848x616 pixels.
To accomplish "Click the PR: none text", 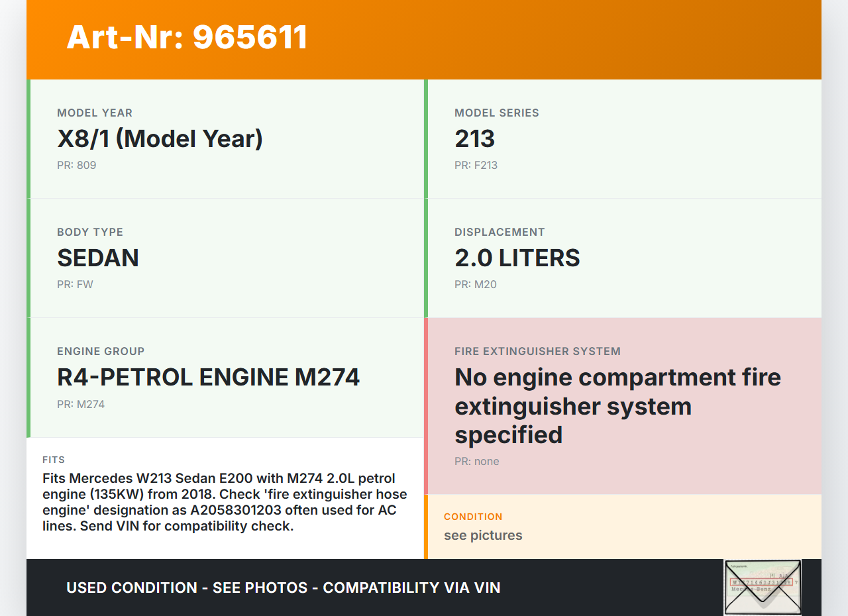I will tap(476, 461).
